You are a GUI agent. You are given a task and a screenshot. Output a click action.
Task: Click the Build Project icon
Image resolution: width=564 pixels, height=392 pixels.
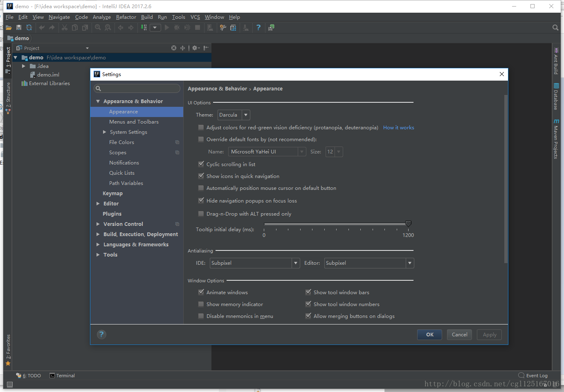[144, 27]
